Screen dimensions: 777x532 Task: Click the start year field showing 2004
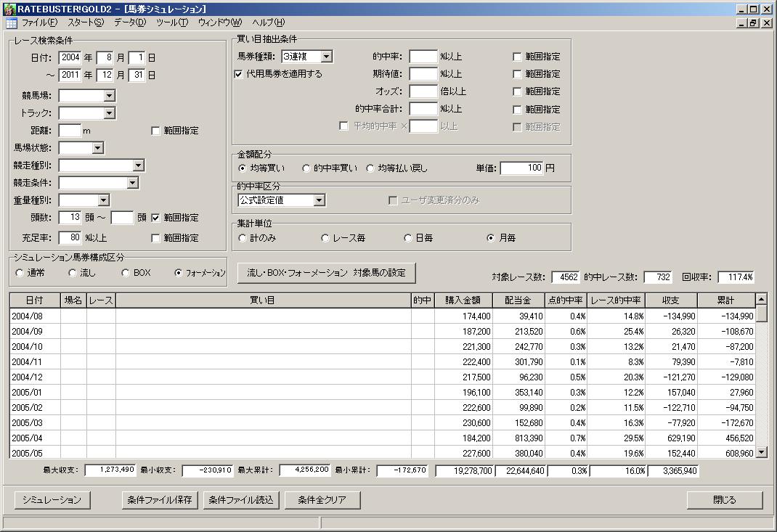(x=70, y=58)
